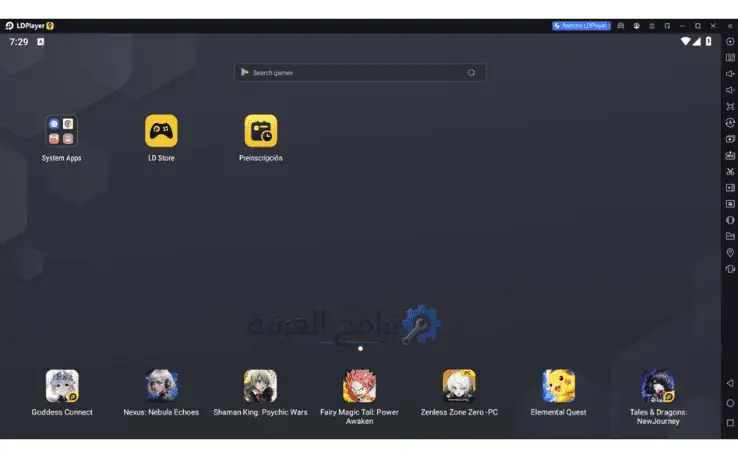Click the install APK sidebar icon
This screenshot has width=738, height=458.
click(x=730, y=155)
